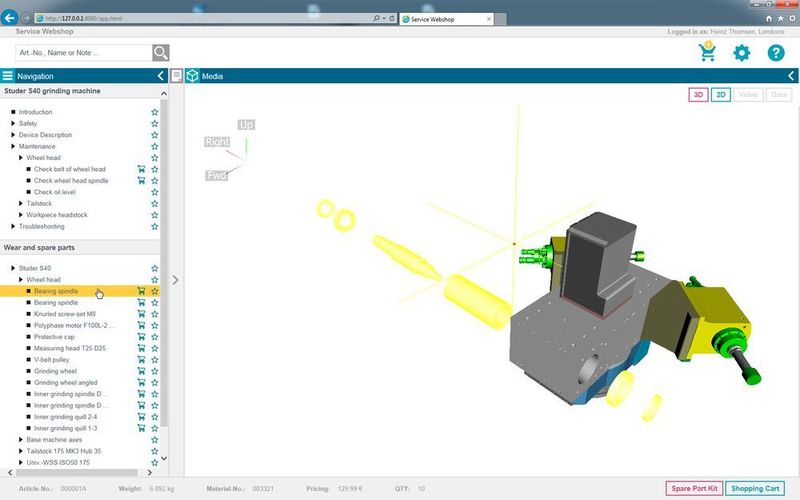Toggle favorite star for Device Description
The image size is (800, 500).
pos(155,135)
